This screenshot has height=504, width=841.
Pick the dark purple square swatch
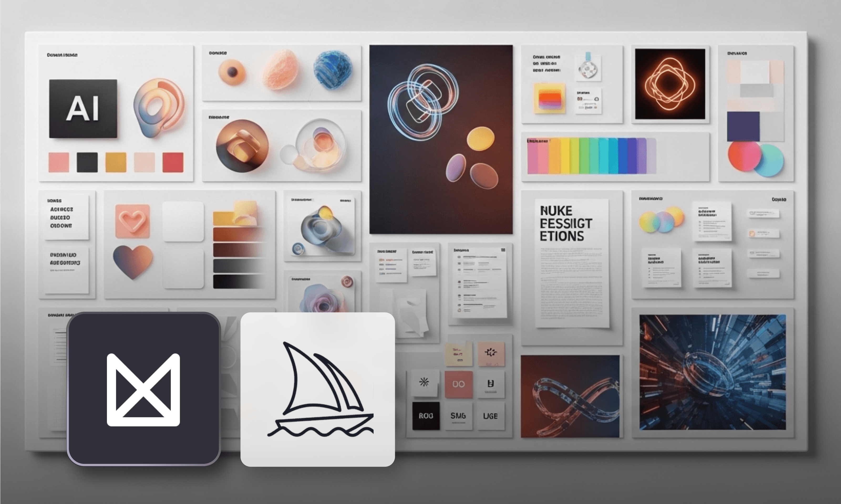pyautogui.click(x=743, y=126)
